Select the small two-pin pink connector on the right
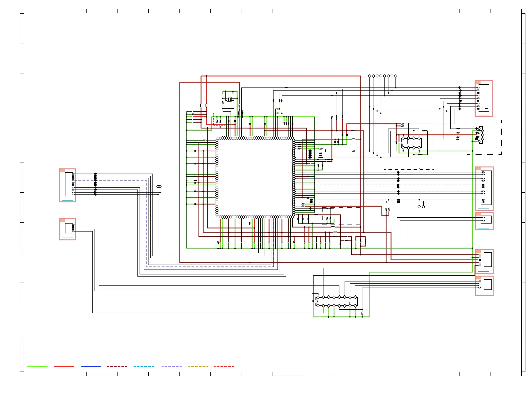Screen dimensions: 532x395 tap(484, 221)
